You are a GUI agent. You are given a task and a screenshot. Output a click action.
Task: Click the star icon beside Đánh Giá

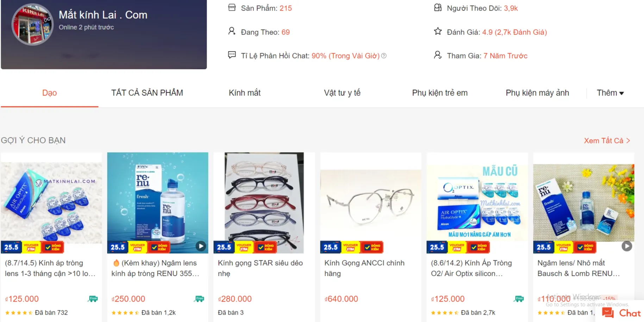click(x=438, y=32)
